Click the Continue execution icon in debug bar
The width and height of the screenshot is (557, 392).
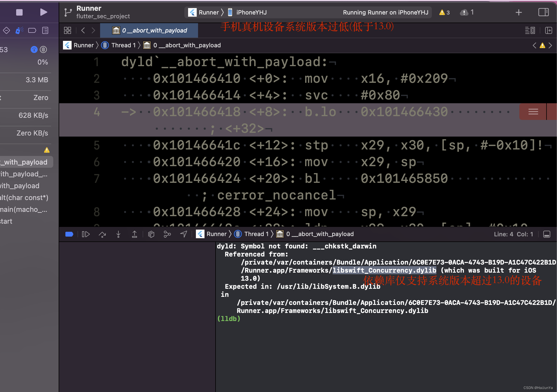click(x=87, y=234)
